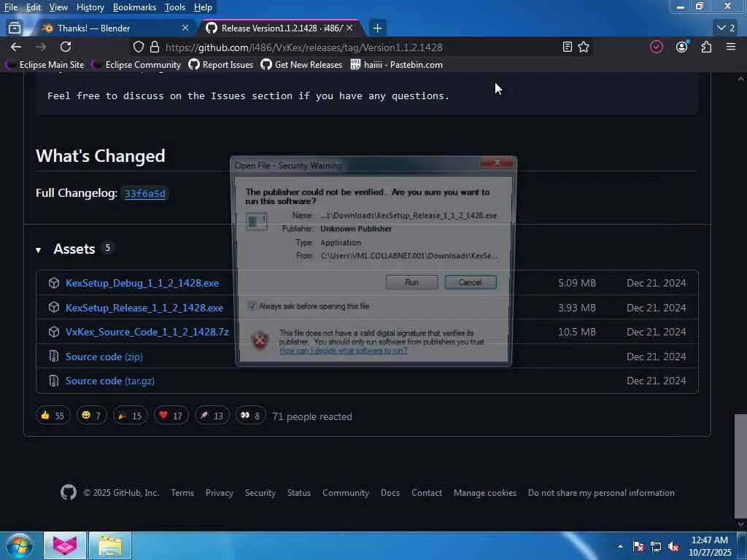
Task: Click the heart reaction with 17
Action: tap(171, 416)
